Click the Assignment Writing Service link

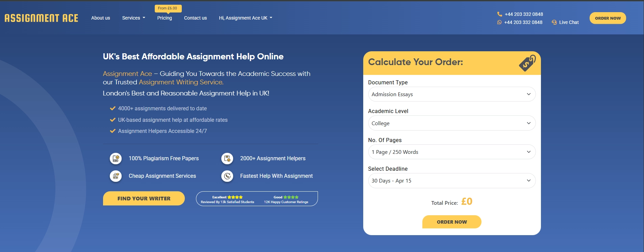181,82
